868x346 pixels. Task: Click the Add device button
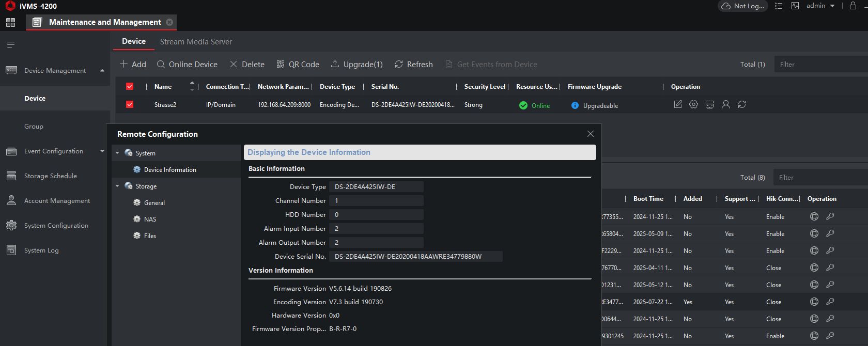tap(133, 65)
